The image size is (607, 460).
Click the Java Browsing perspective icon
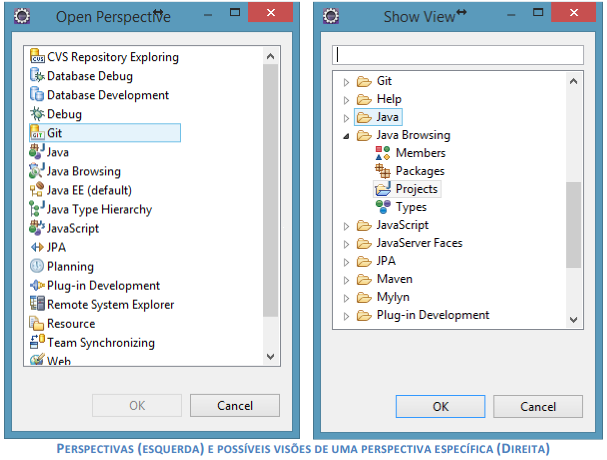37,170
